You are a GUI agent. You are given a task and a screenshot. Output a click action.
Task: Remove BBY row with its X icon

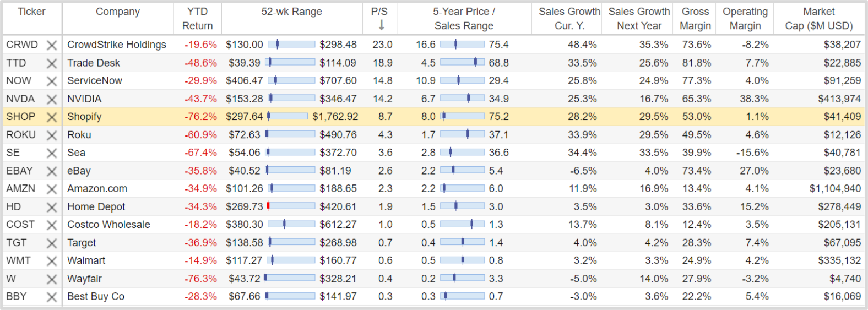(x=52, y=297)
